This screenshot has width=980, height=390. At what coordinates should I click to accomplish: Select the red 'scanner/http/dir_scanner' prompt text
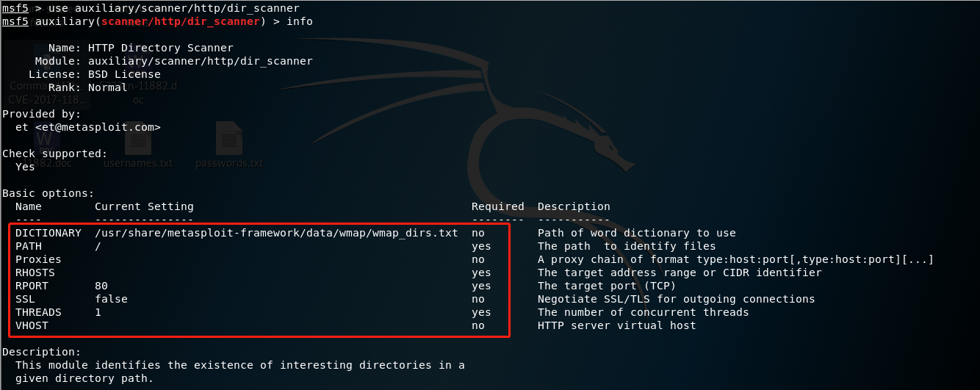(x=181, y=21)
